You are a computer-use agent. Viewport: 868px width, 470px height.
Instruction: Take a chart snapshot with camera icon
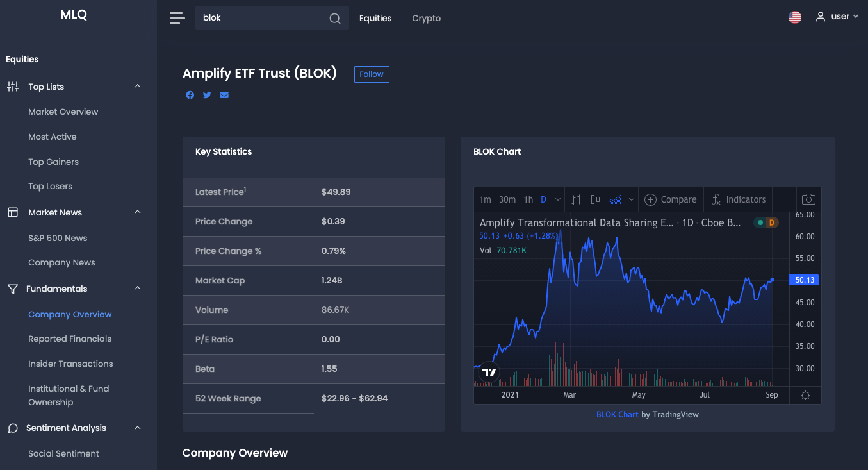coord(808,199)
